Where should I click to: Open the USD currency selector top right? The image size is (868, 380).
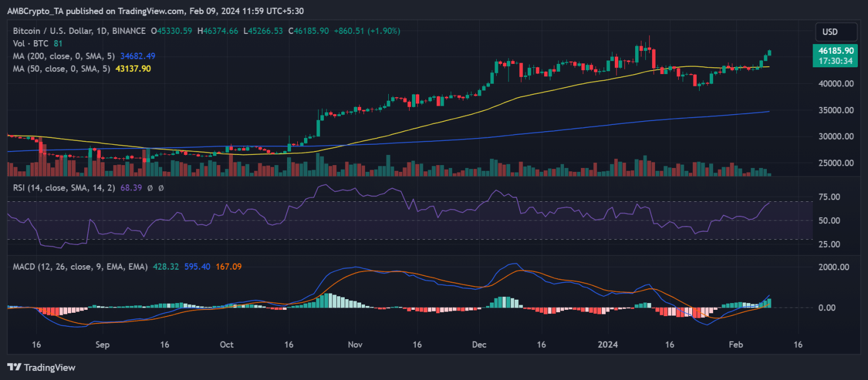(x=836, y=32)
